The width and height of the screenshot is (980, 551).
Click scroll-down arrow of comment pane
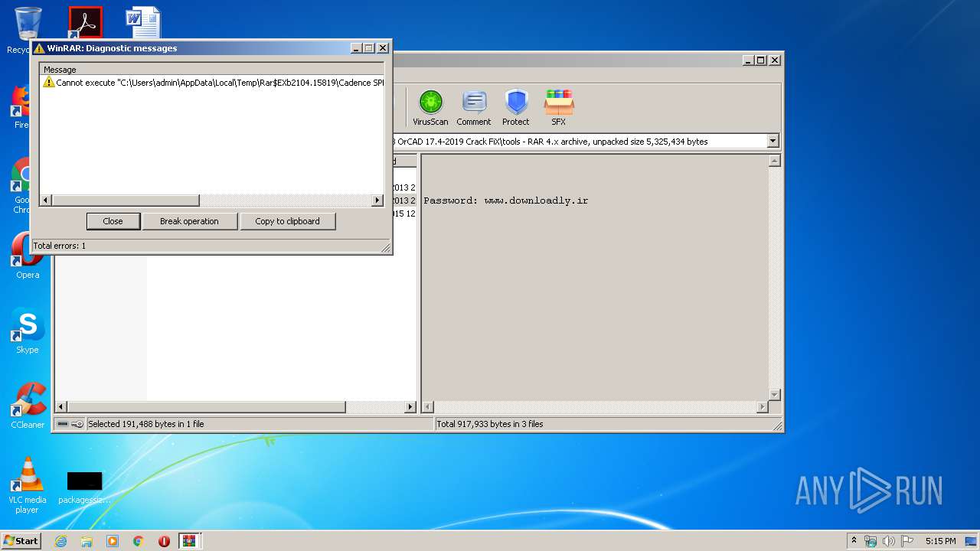(774, 395)
